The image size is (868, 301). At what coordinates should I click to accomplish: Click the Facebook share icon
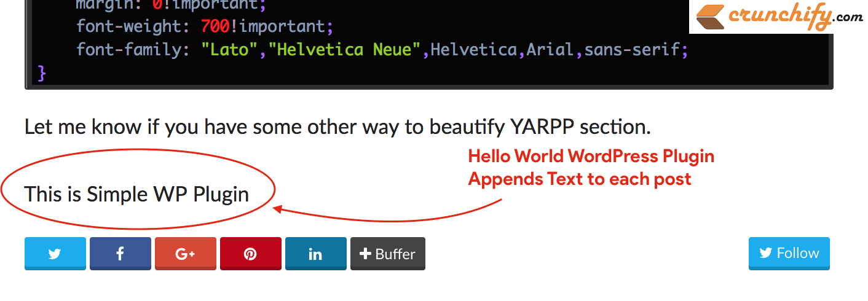point(120,254)
